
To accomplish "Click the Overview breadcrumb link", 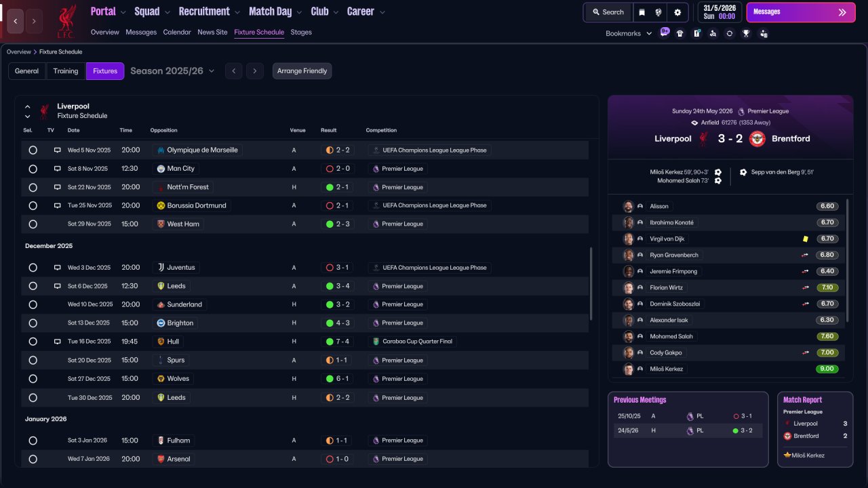I will [x=19, y=52].
